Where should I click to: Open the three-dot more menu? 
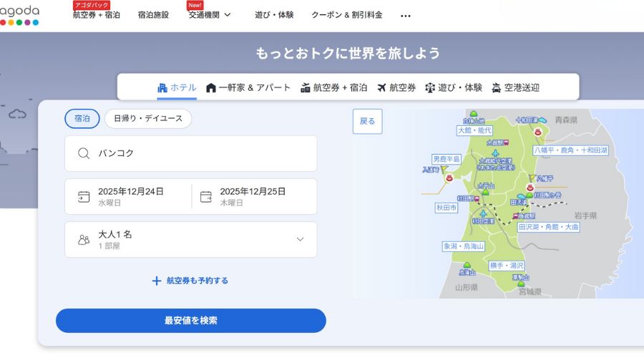click(x=406, y=16)
